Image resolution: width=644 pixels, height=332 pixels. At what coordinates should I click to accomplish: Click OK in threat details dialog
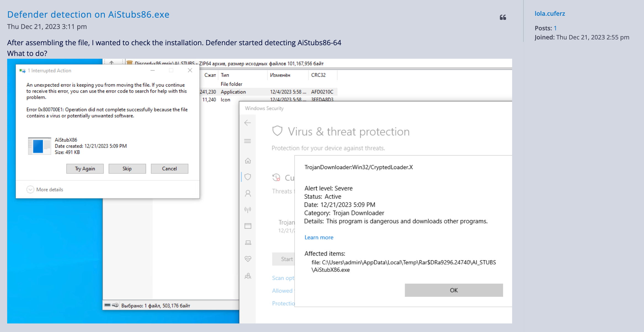pos(454,290)
